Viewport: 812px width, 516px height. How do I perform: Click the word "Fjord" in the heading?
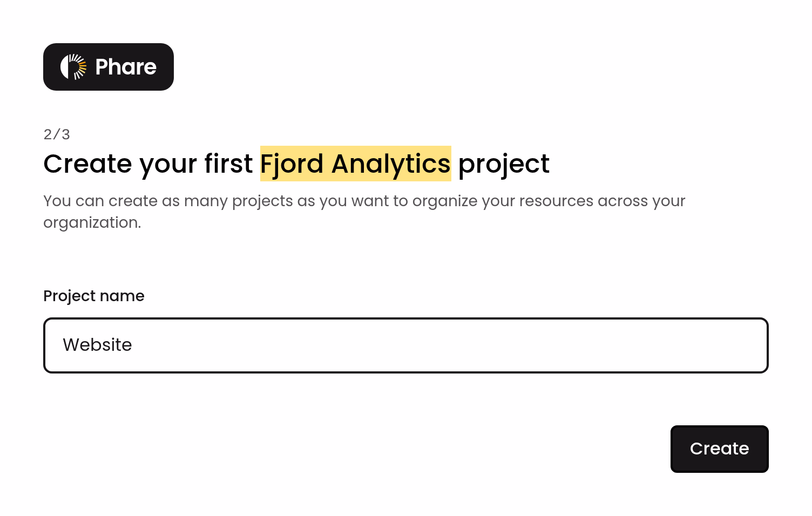[292, 165]
